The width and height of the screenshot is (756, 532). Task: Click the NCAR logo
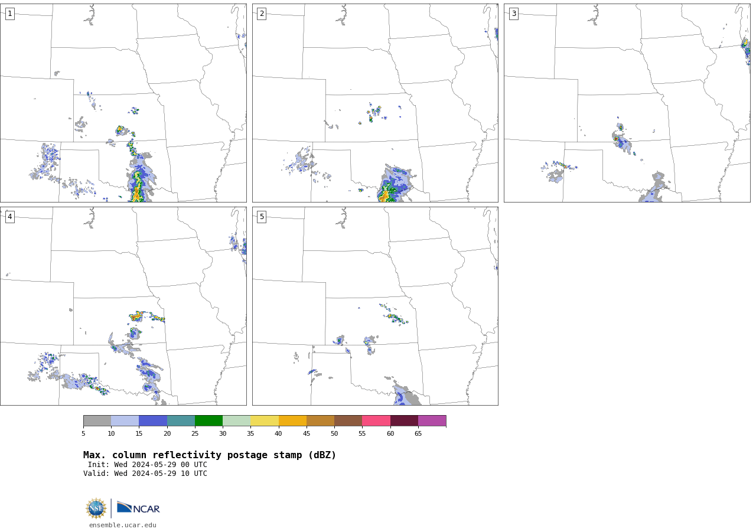pos(138,508)
